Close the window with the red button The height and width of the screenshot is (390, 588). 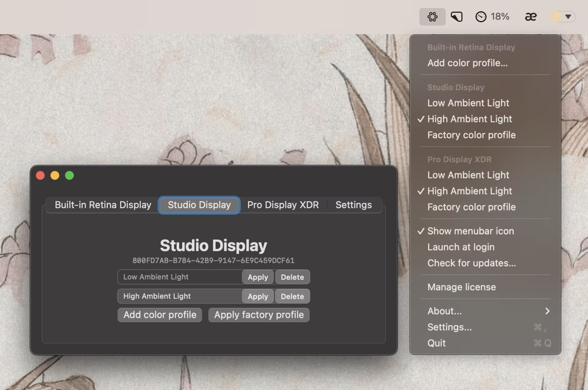[40, 175]
